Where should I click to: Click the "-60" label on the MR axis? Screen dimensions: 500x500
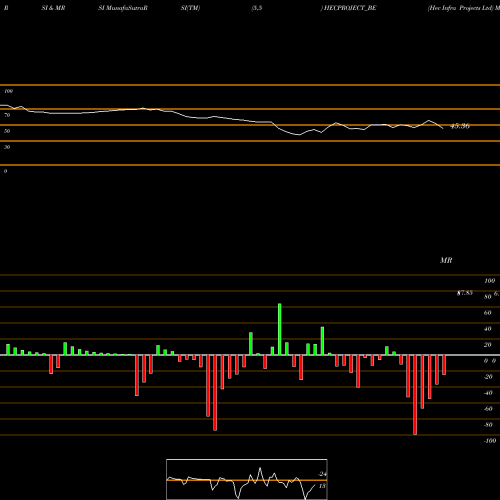488,409
